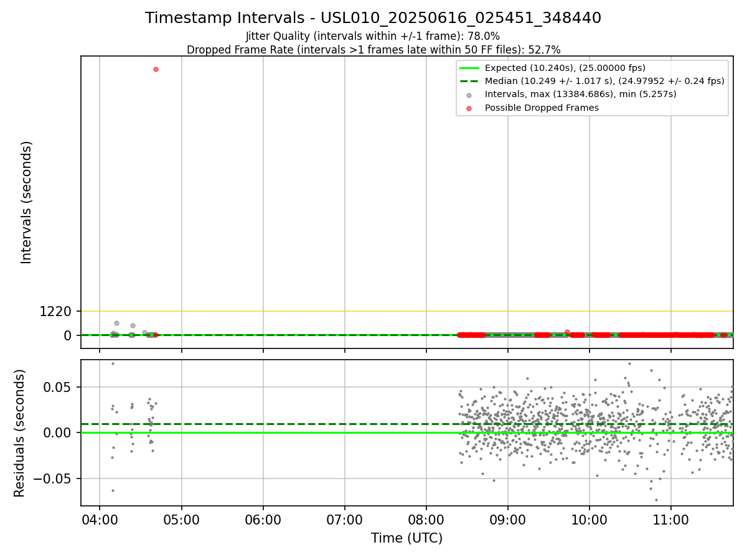
Task: Click the '07:00' time axis label
Action: [344, 520]
